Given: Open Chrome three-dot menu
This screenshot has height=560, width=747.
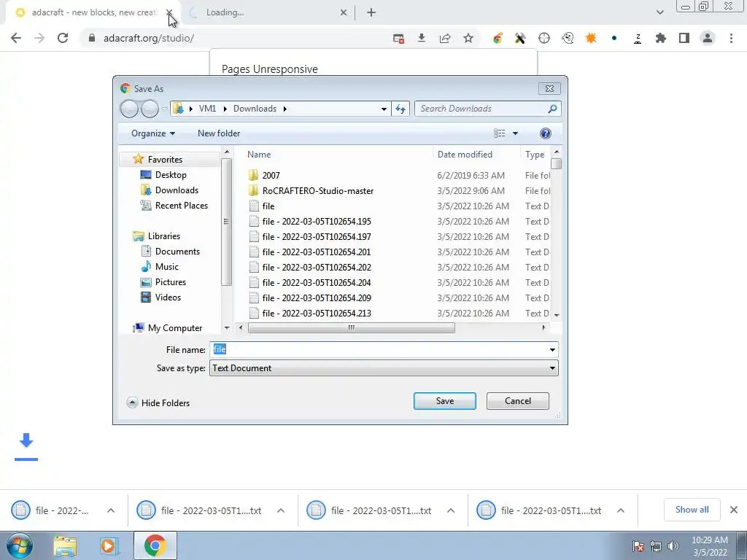Looking at the screenshot, I should (731, 38).
